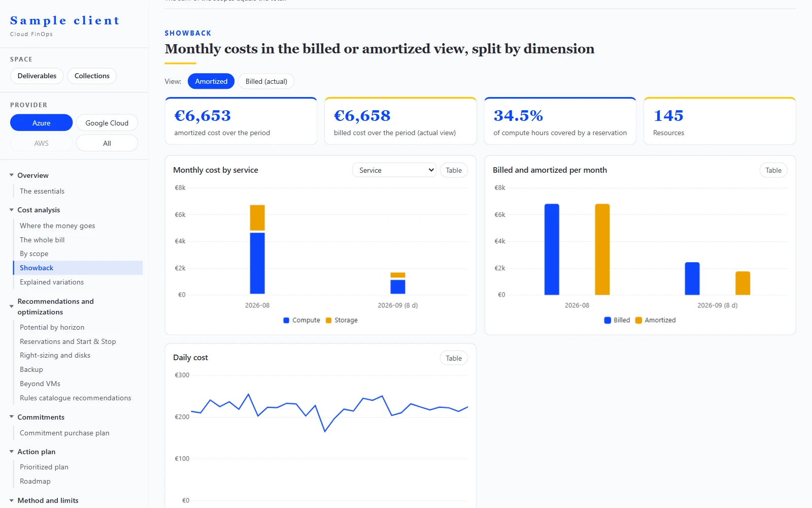Toggle the Amortized legend swatch

pyautogui.click(x=638, y=320)
